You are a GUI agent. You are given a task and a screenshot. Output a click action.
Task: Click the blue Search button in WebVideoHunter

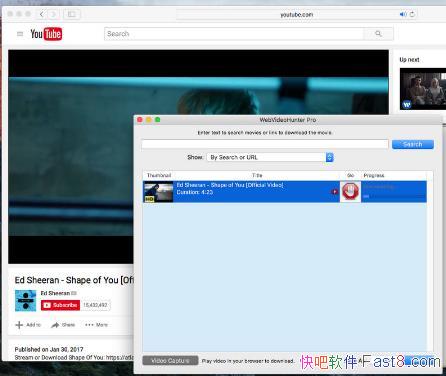coord(413,144)
